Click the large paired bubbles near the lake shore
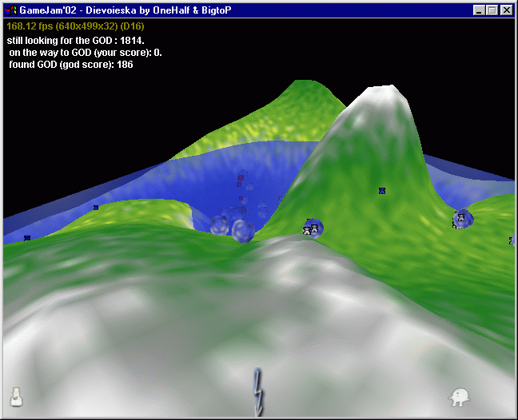 [x=233, y=228]
